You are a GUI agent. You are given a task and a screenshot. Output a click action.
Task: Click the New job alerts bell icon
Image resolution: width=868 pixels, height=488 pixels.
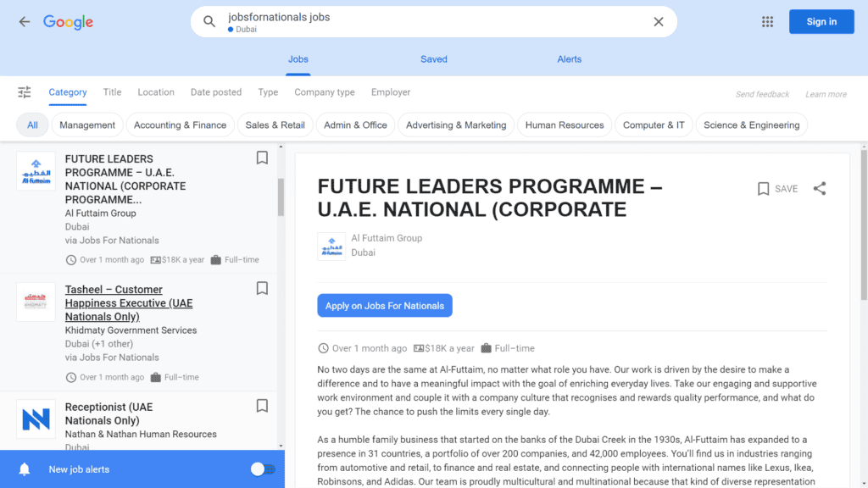point(25,469)
